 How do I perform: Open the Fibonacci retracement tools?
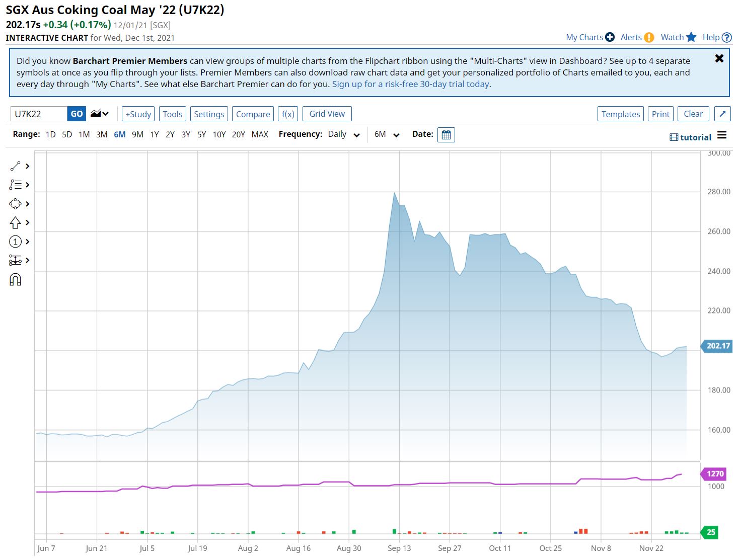(x=16, y=185)
